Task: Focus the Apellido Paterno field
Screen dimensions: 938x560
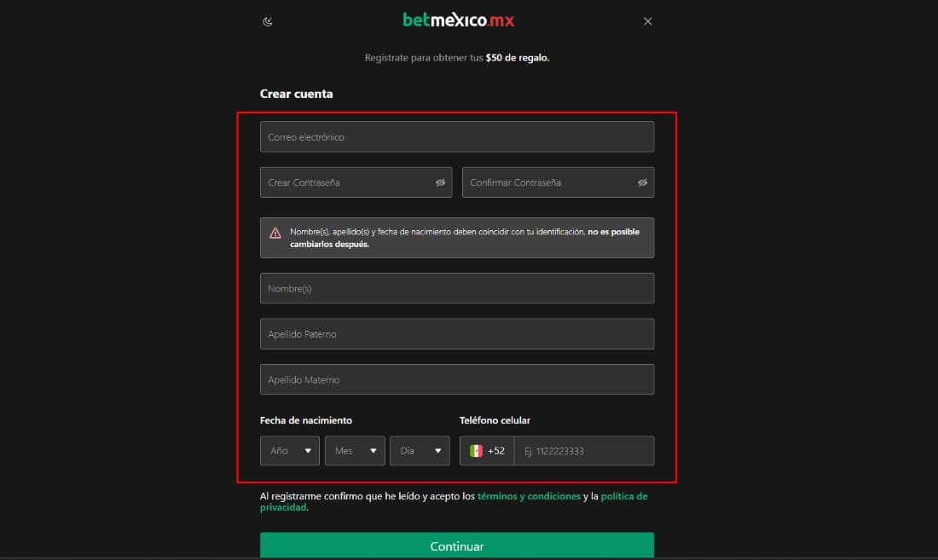Action: click(x=457, y=333)
